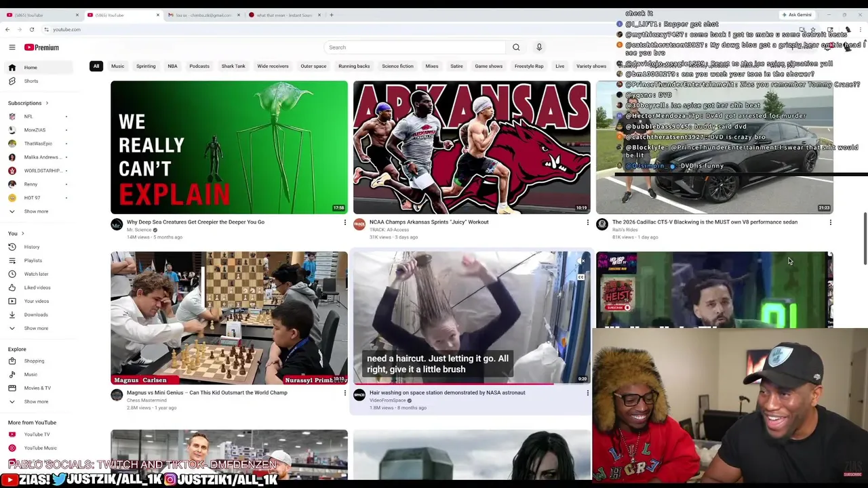This screenshot has height=488, width=868.
Task: Select the NBA filter chip
Action: point(172,66)
